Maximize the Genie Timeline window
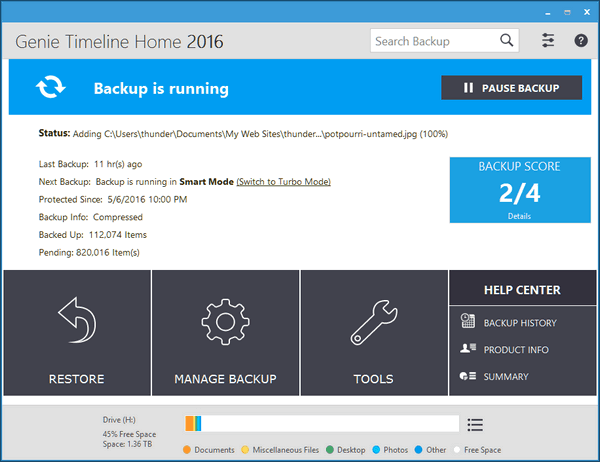600x462 pixels. 567,13
